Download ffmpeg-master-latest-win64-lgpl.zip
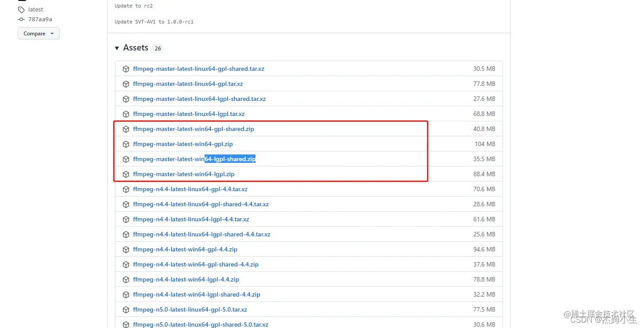The image size is (644, 328). [x=184, y=174]
